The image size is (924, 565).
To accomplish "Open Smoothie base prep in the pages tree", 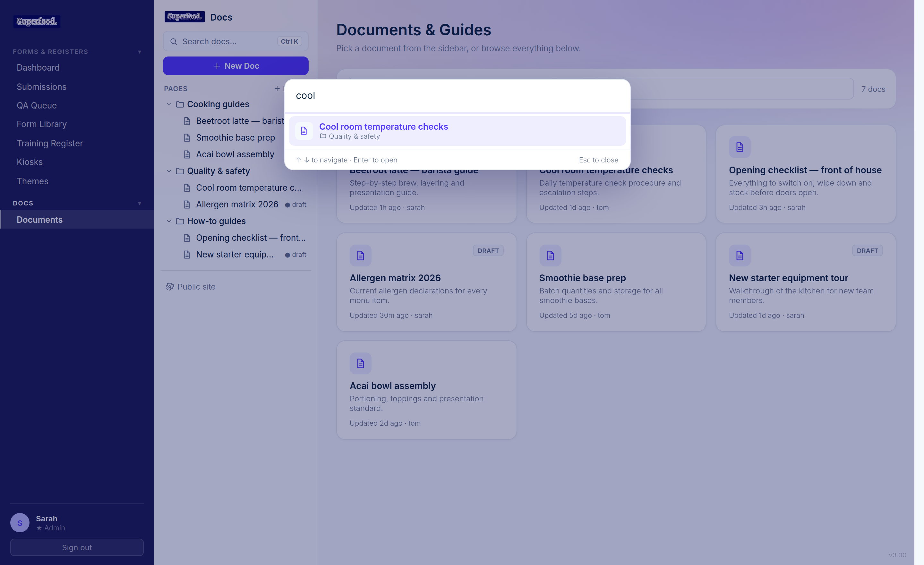I will (235, 138).
